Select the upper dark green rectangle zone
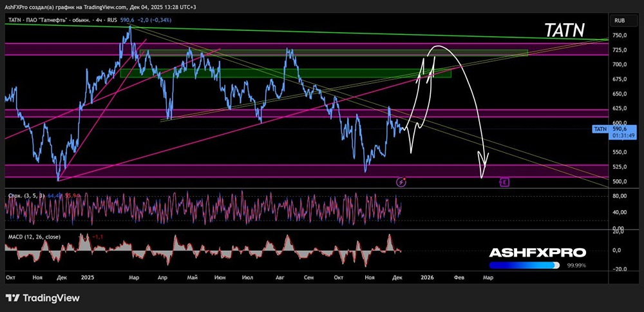 334,53
